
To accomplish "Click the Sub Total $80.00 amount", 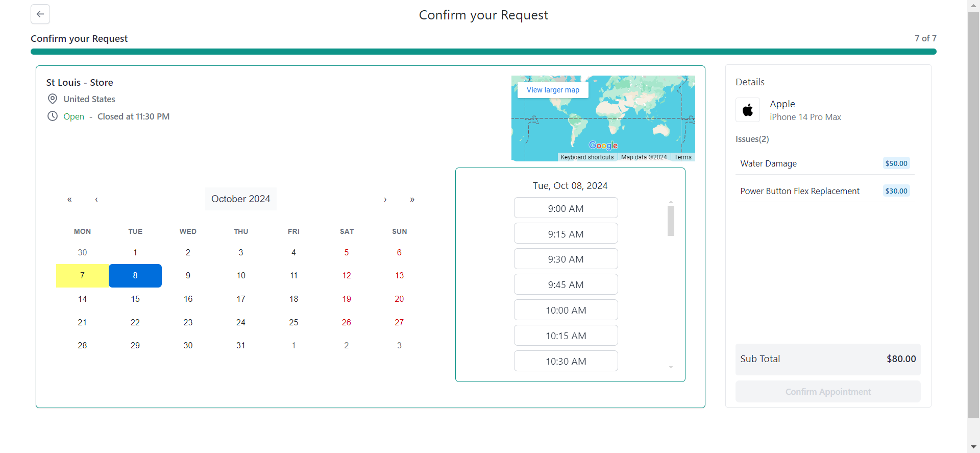I will click(901, 359).
